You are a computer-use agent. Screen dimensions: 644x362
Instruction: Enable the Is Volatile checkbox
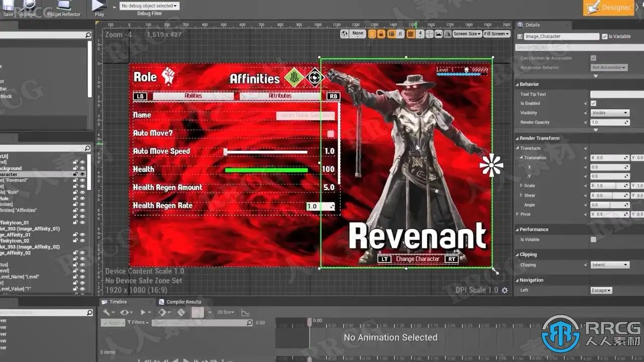[x=593, y=239]
